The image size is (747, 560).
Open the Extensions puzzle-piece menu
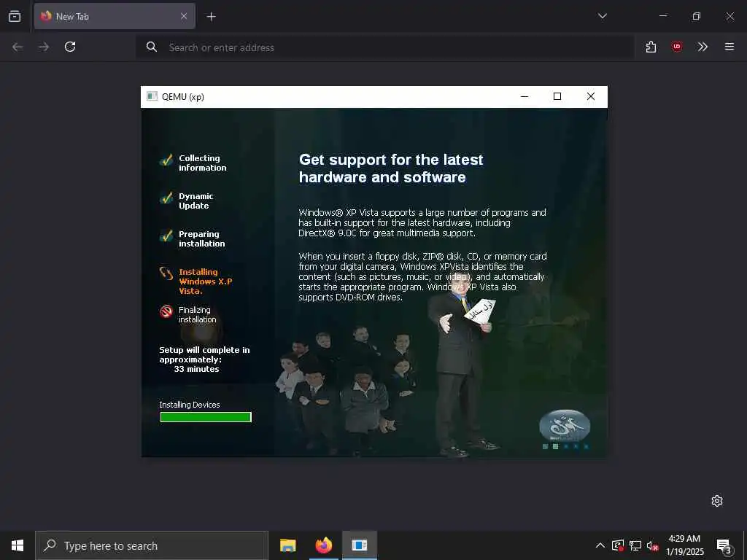click(x=651, y=47)
